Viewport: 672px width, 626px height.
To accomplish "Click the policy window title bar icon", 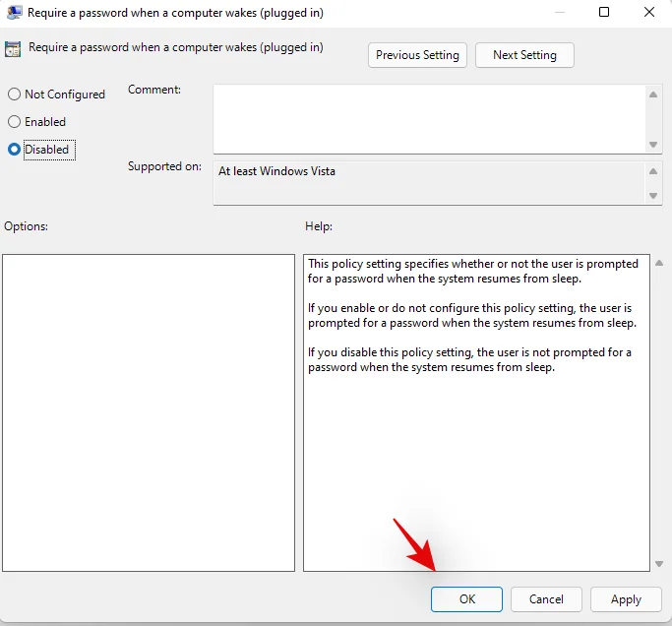I will [x=14, y=13].
